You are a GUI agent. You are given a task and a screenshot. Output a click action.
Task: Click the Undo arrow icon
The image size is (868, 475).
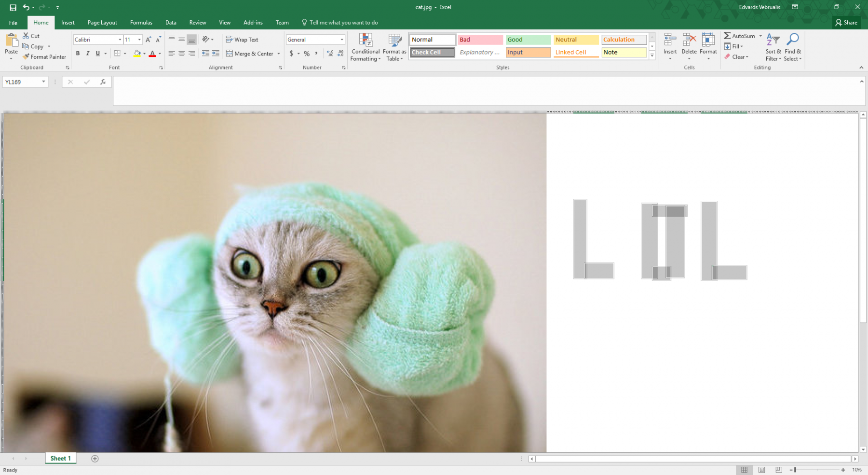[x=26, y=7]
